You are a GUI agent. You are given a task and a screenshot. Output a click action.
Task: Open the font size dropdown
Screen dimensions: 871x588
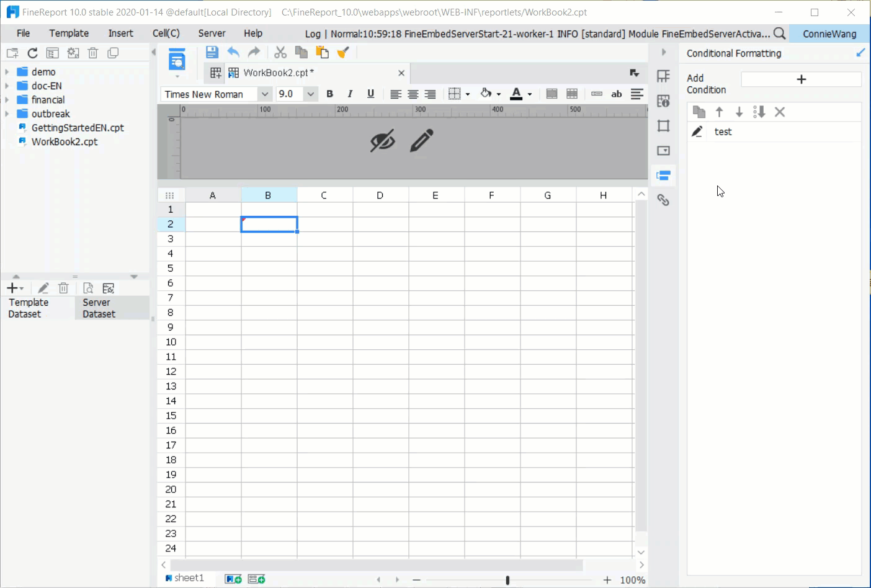point(310,94)
